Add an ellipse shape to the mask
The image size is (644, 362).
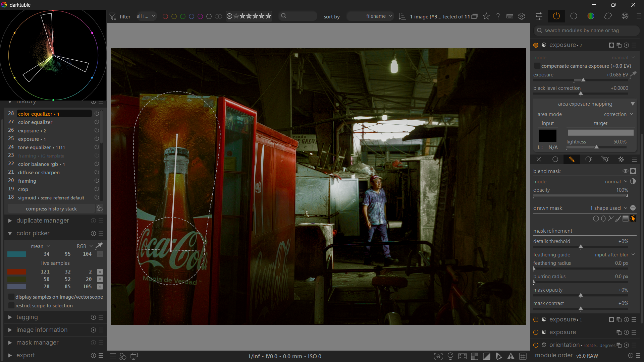(x=603, y=219)
